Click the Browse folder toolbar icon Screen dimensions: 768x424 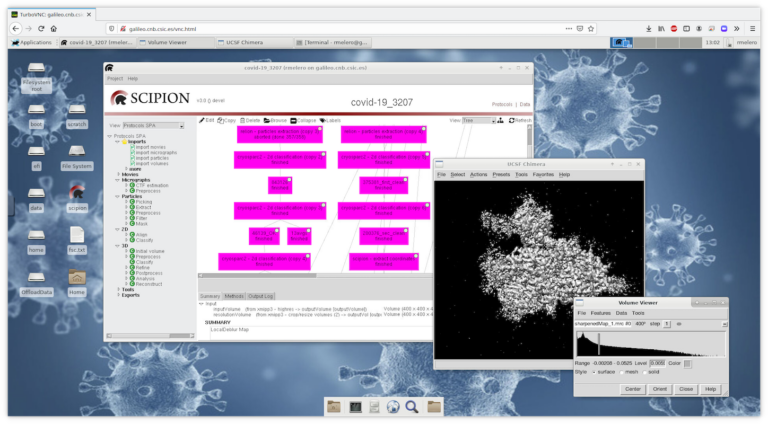click(267, 120)
